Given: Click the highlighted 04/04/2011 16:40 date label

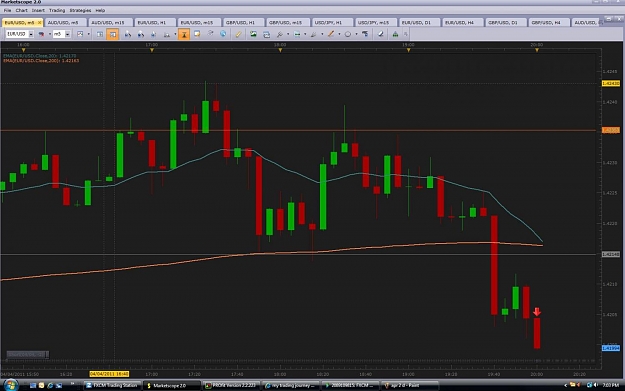Looking at the screenshot, I should (109, 374).
